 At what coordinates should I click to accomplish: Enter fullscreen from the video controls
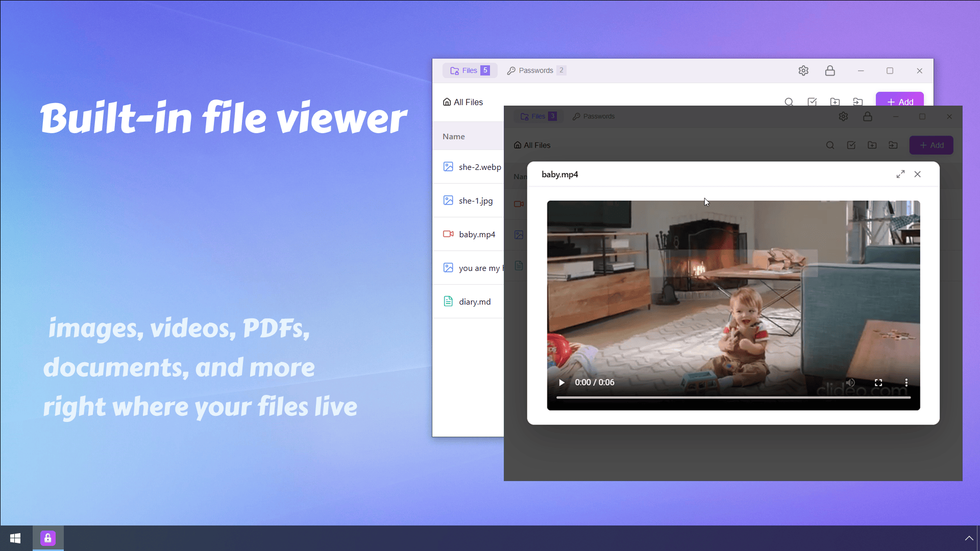pos(878,383)
